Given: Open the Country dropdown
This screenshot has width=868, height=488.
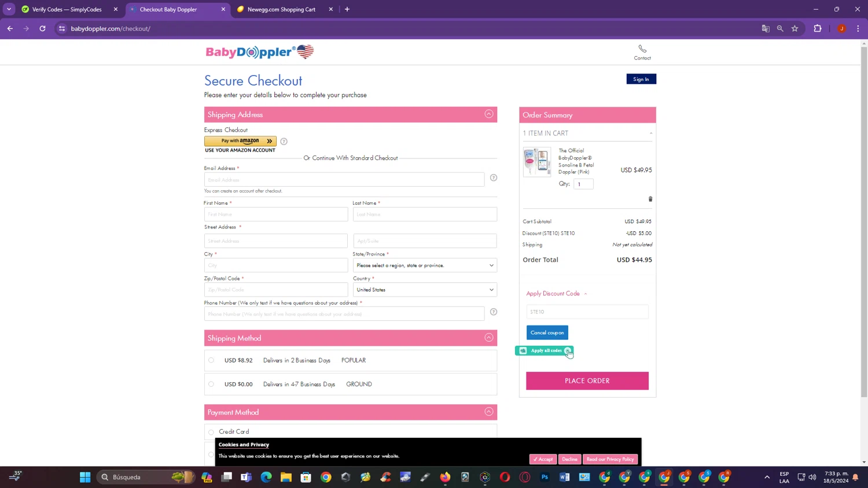Looking at the screenshot, I should pyautogui.click(x=425, y=290).
